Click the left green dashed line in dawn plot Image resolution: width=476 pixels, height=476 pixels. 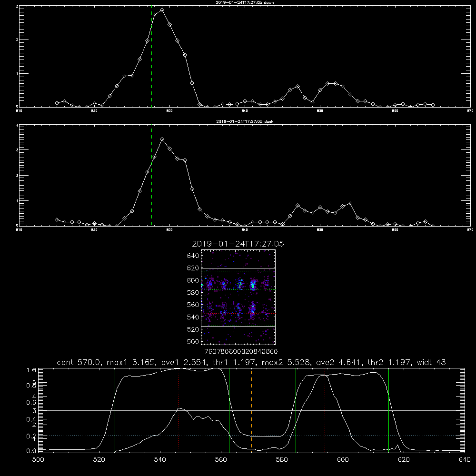151,56
